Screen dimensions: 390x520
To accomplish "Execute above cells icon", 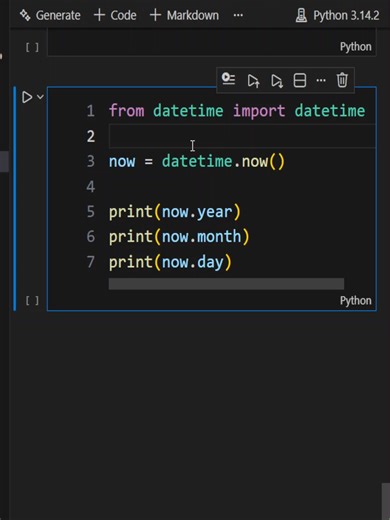I will 253,81.
